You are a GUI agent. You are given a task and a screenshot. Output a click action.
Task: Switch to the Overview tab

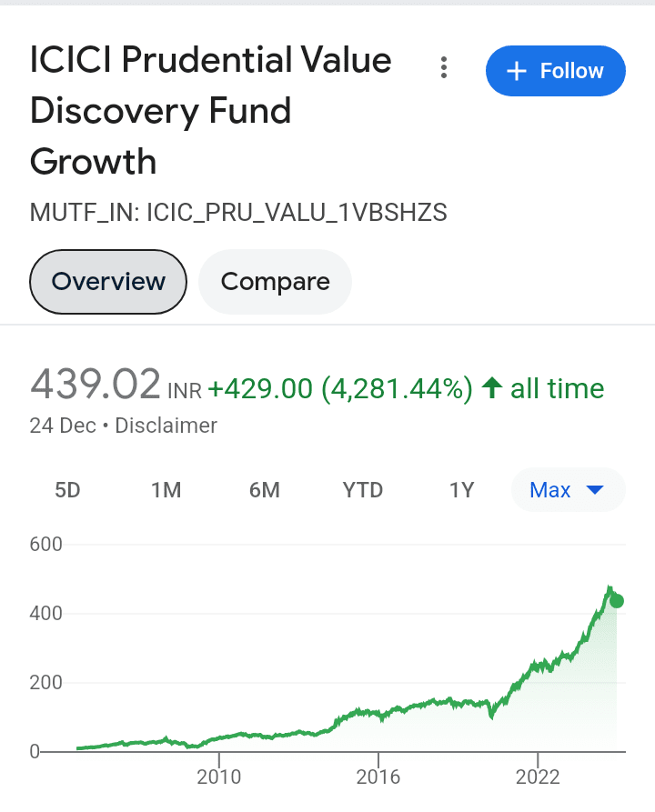tap(107, 282)
